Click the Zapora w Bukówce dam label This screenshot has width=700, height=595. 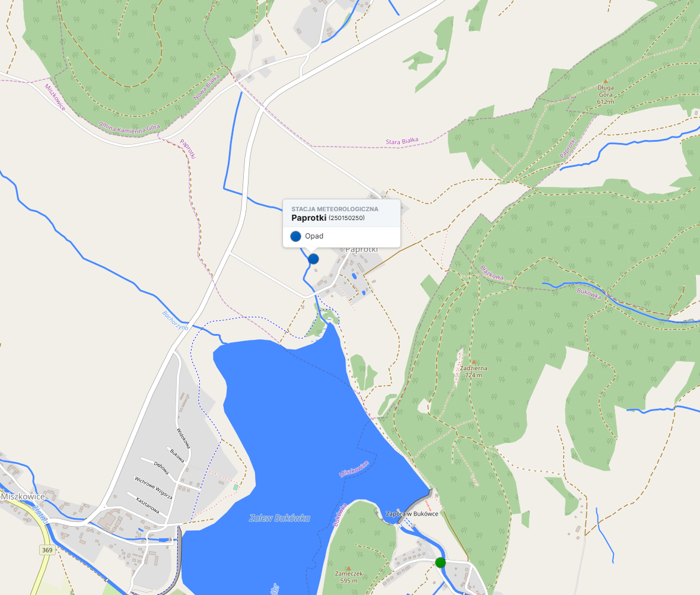[412, 514]
